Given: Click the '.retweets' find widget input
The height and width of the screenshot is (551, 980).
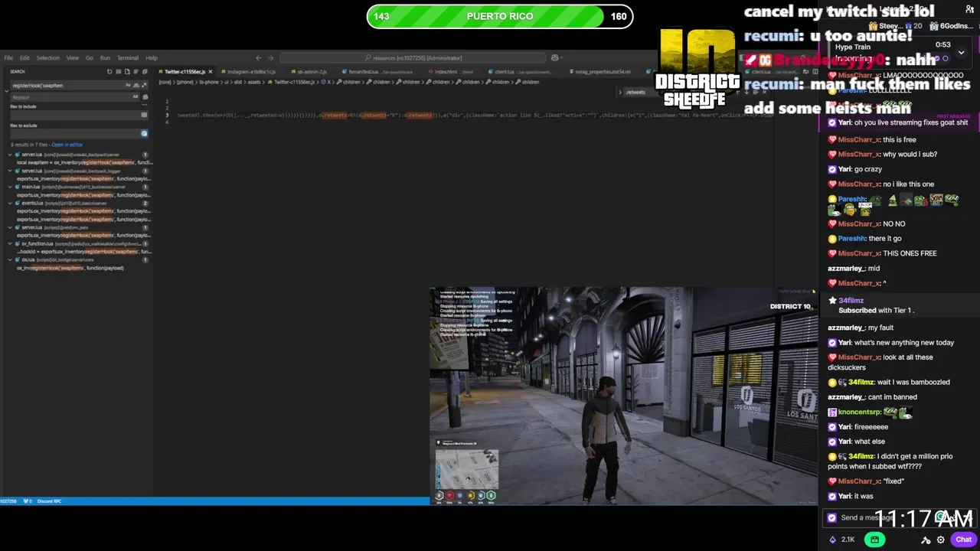Looking at the screenshot, I should pyautogui.click(x=642, y=92).
